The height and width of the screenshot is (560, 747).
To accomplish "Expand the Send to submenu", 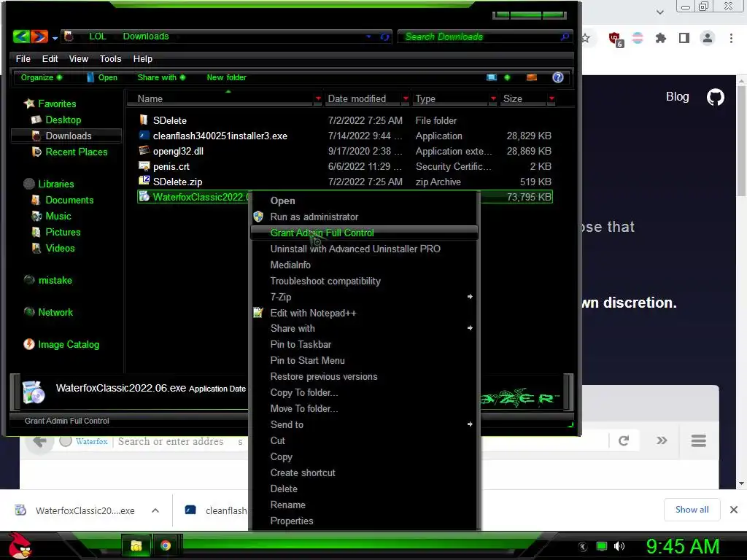I will 364,424.
